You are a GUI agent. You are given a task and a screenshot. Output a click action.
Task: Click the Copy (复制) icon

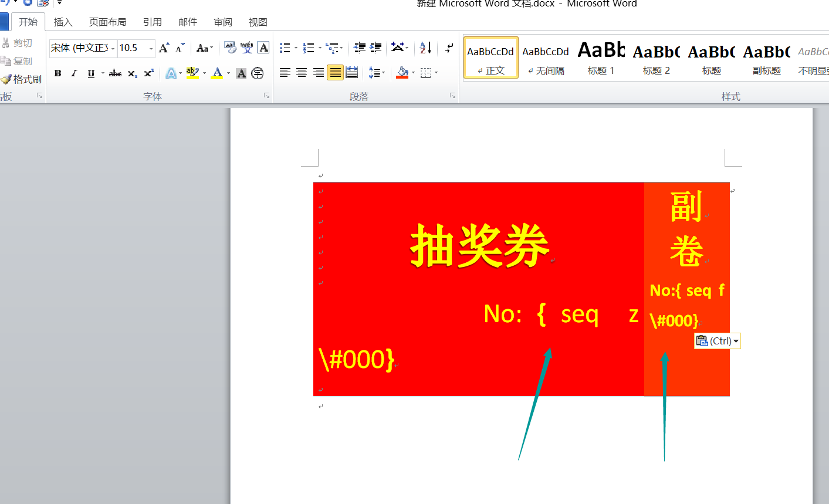[x=6, y=61]
